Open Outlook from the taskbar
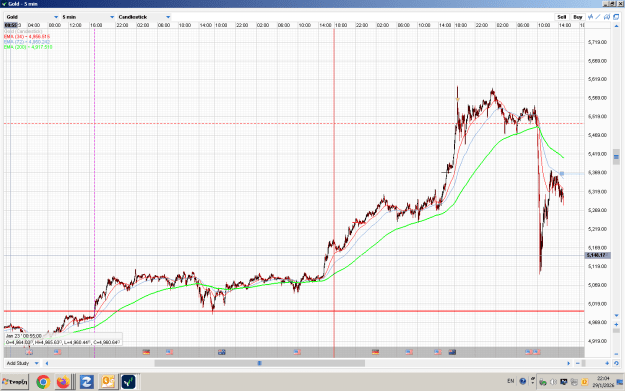 click(x=108, y=382)
